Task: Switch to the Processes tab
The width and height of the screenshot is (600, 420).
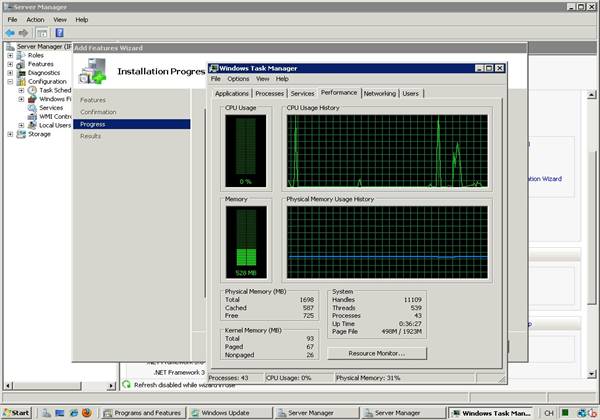Action: (x=269, y=93)
